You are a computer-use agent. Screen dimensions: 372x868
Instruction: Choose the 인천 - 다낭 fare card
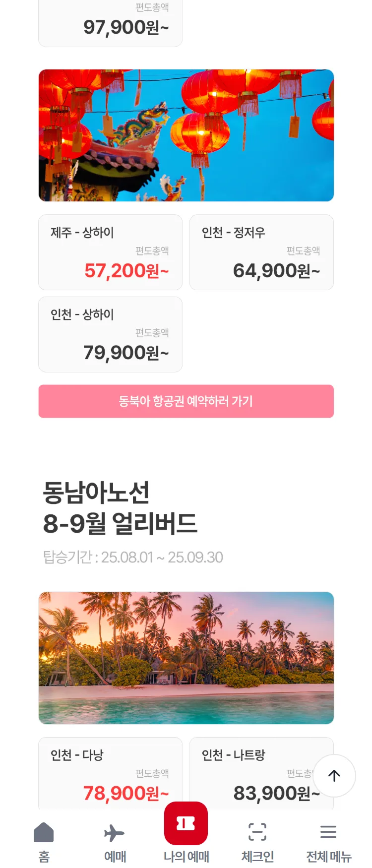click(x=110, y=774)
